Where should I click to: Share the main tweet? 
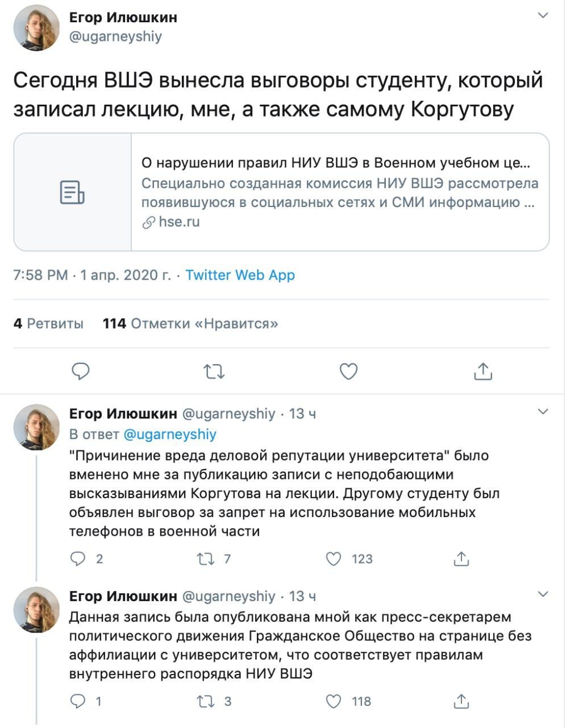[x=482, y=371]
